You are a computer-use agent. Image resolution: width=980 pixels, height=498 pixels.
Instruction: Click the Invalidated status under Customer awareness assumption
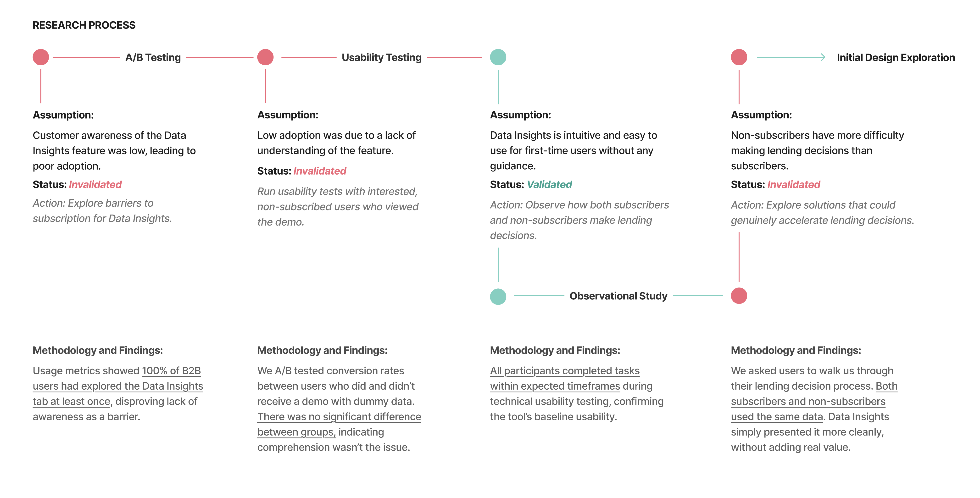[x=95, y=184]
